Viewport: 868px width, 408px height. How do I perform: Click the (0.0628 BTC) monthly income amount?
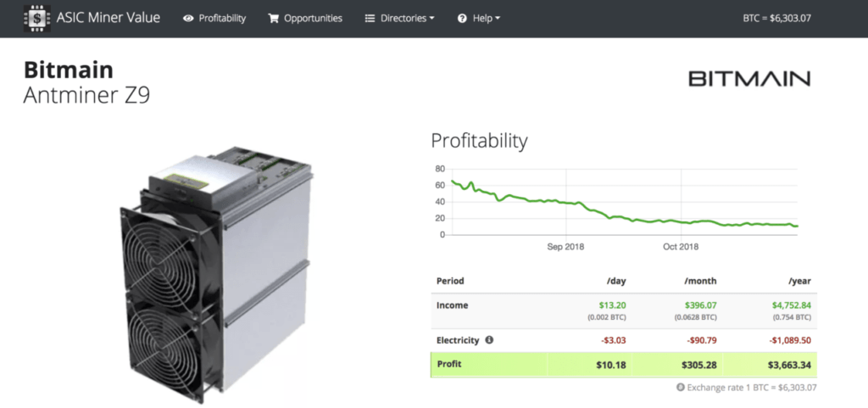coord(696,318)
